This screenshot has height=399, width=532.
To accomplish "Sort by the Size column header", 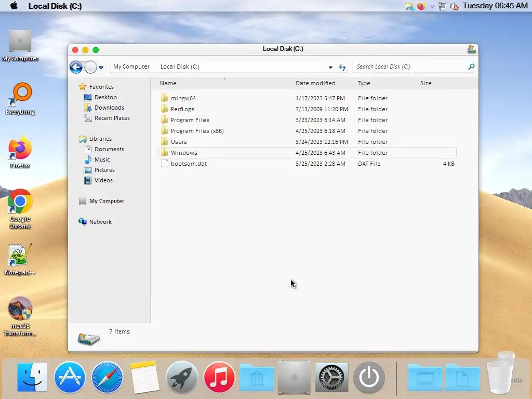I will click(426, 83).
